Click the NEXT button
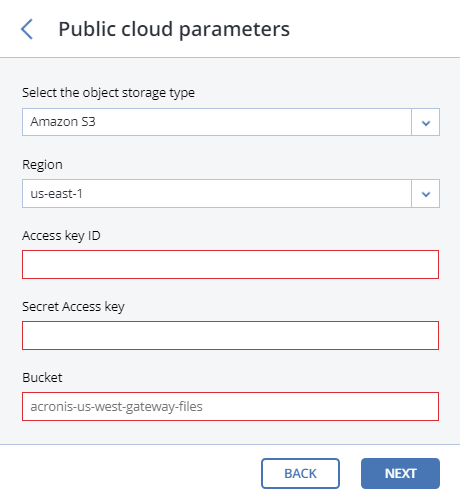Image resolution: width=460 pixels, height=501 pixels. click(x=400, y=473)
